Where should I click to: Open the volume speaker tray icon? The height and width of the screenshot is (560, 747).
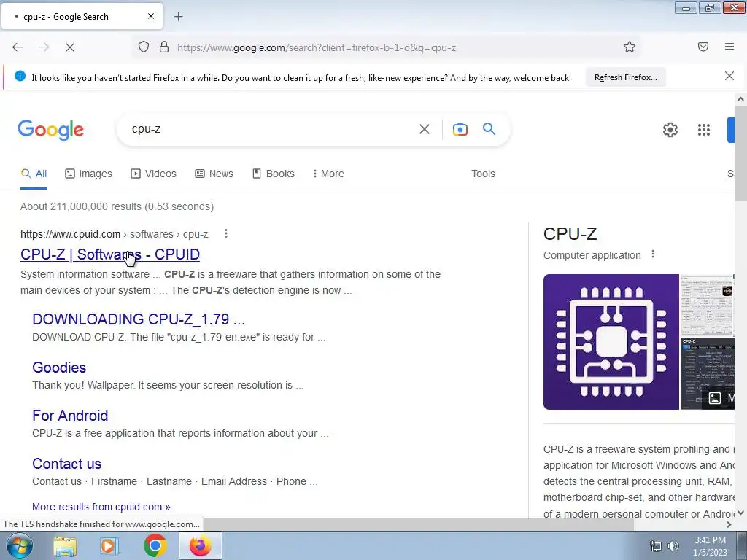(673, 546)
